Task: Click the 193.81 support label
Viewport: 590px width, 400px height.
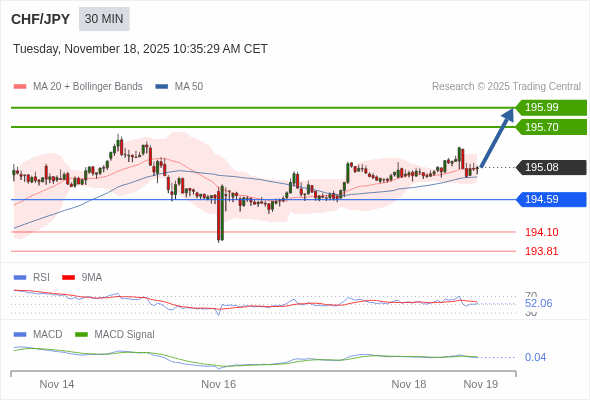Action: point(542,251)
